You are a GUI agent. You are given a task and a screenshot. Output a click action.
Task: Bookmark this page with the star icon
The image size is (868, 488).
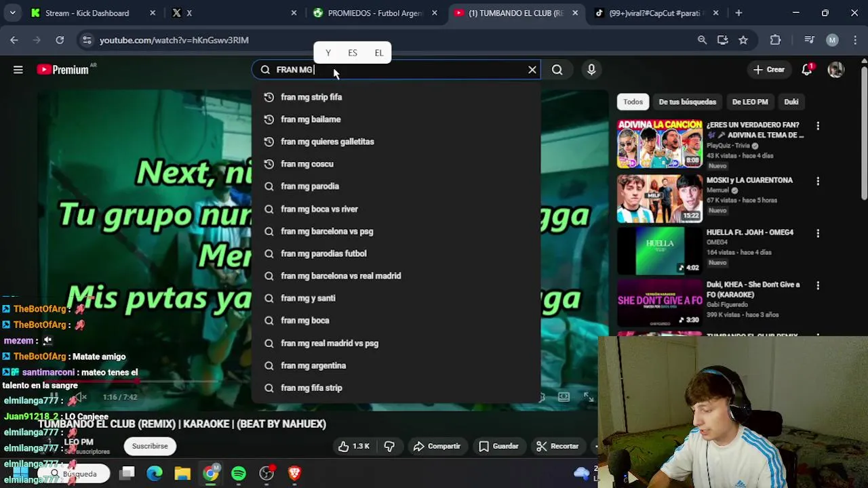coord(743,40)
